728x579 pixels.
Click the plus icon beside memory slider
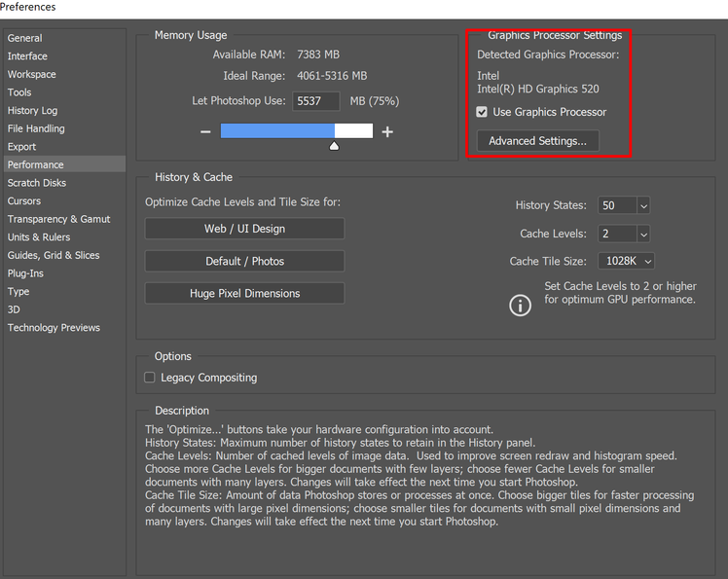[387, 131]
